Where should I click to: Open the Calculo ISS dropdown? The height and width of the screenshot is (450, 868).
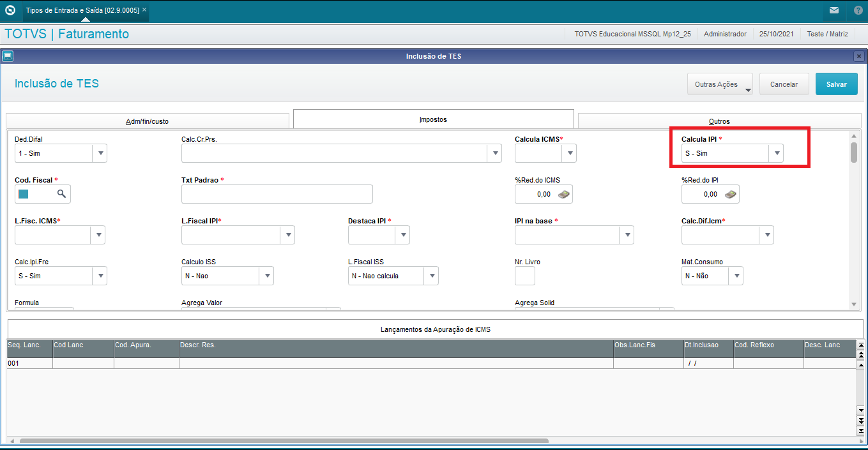point(267,276)
